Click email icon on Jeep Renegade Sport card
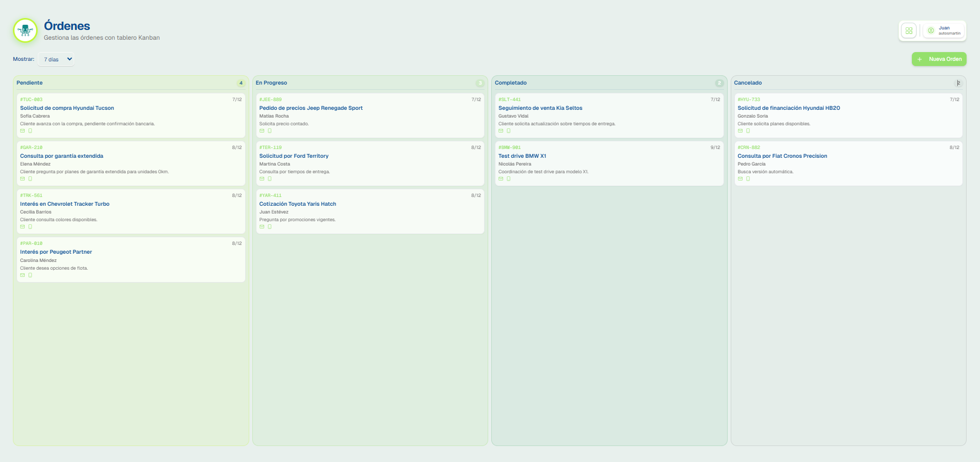The width and height of the screenshot is (980, 462). tap(262, 131)
